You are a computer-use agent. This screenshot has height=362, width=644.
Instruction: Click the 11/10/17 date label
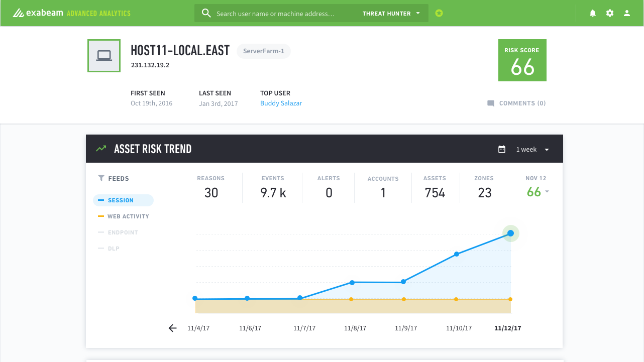[x=459, y=328]
